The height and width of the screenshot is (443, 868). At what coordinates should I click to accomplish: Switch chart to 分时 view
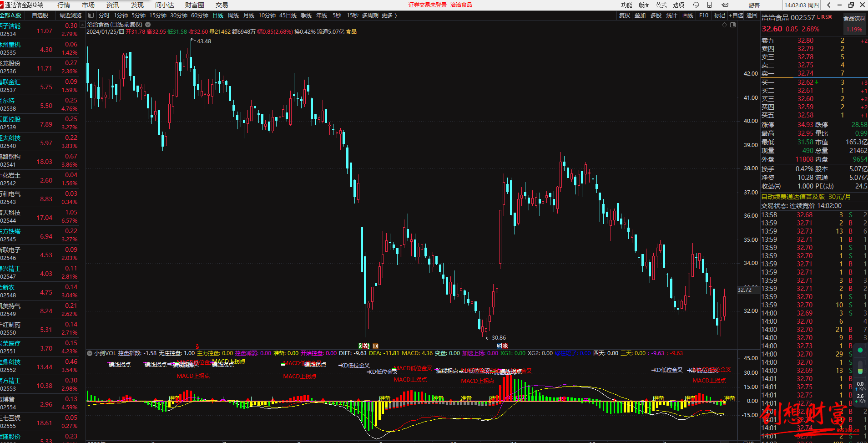(104, 15)
